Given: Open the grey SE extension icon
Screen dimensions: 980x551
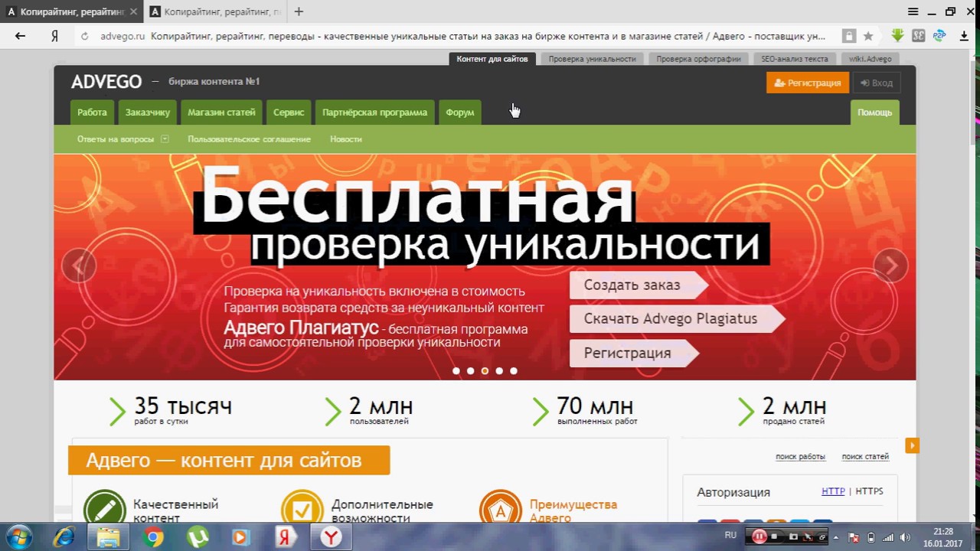Looking at the screenshot, I should coord(918,35).
